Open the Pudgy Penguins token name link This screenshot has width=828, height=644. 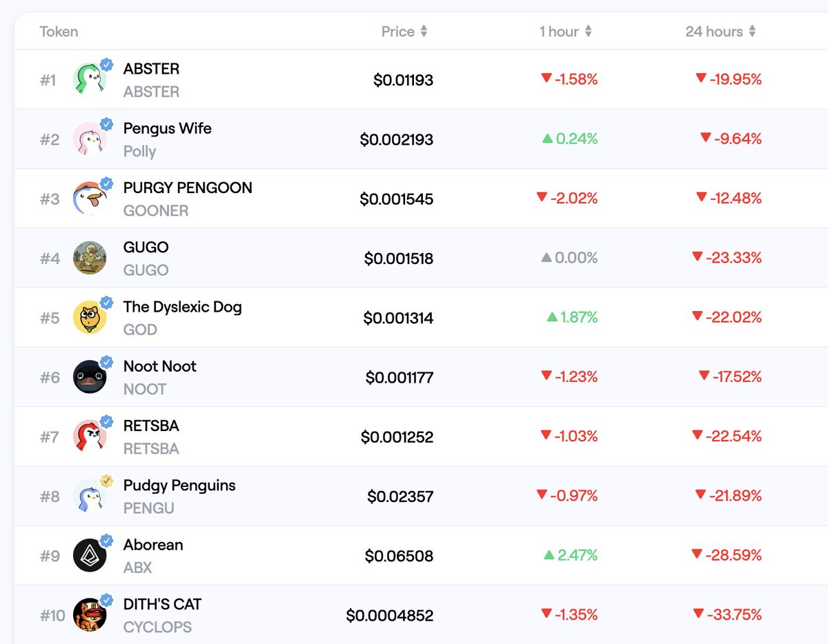coord(179,485)
